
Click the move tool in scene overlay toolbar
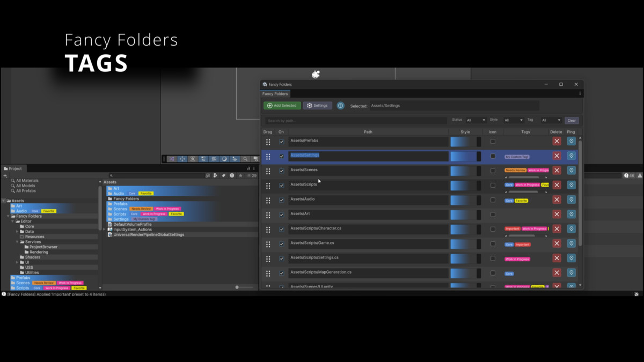182,159
